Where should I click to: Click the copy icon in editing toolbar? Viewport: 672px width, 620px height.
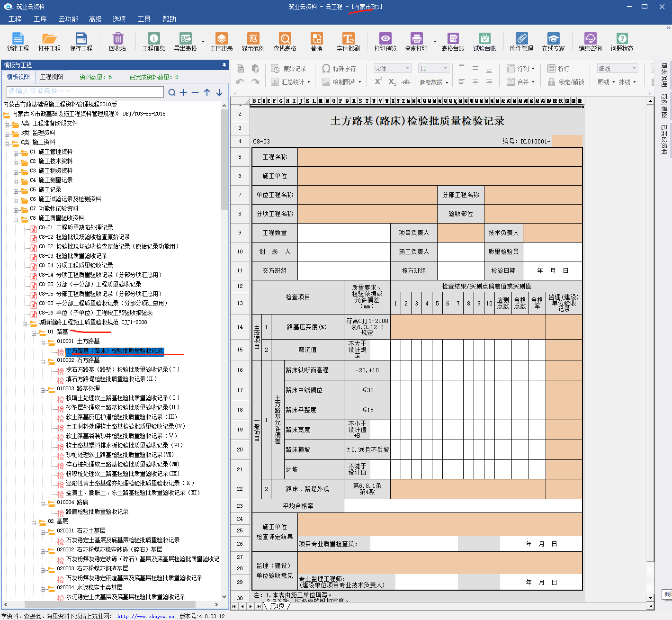tap(241, 69)
